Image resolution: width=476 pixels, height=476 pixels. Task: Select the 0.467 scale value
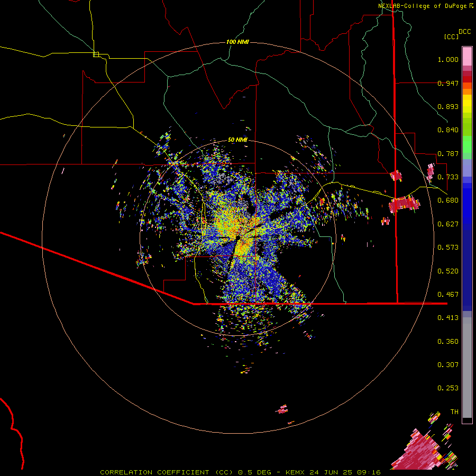(448, 295)
